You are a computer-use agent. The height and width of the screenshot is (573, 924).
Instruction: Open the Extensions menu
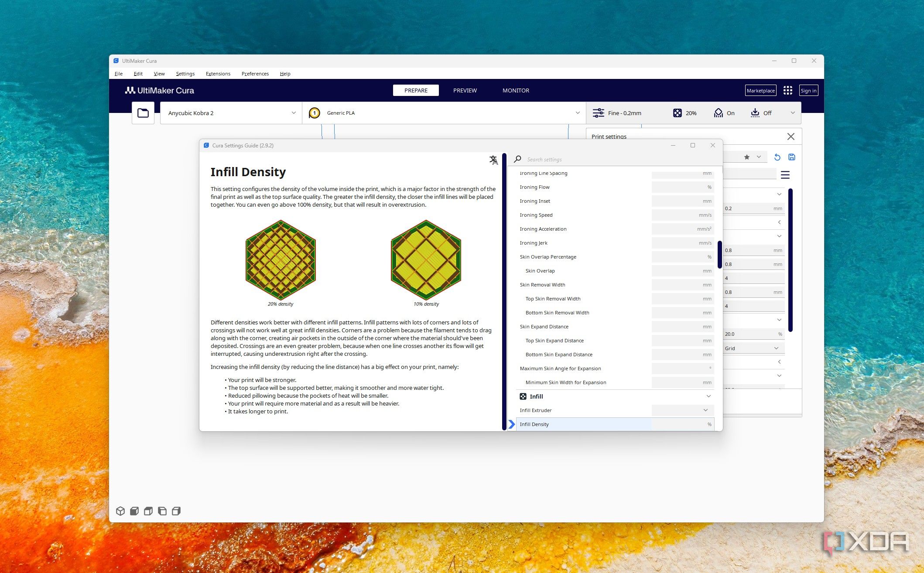218,74
